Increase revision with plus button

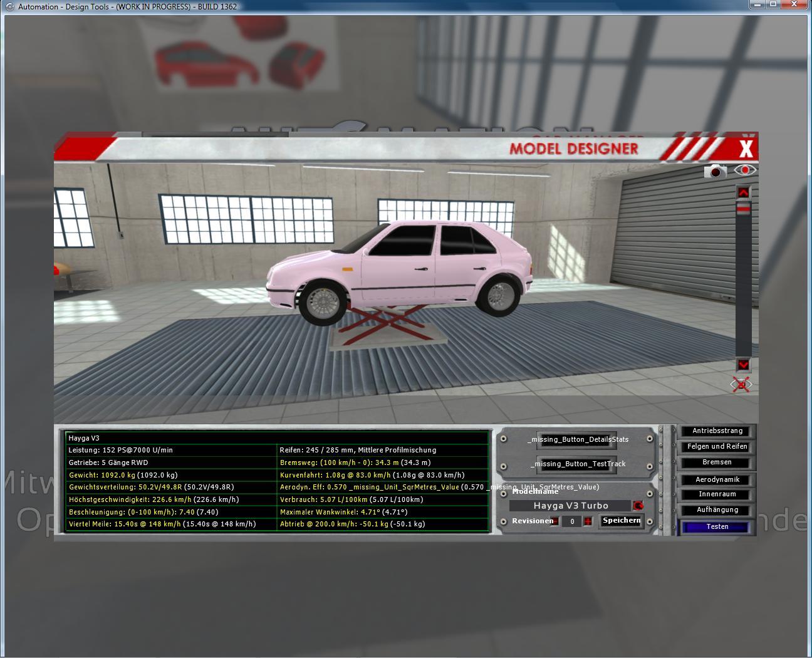(588, 521)
